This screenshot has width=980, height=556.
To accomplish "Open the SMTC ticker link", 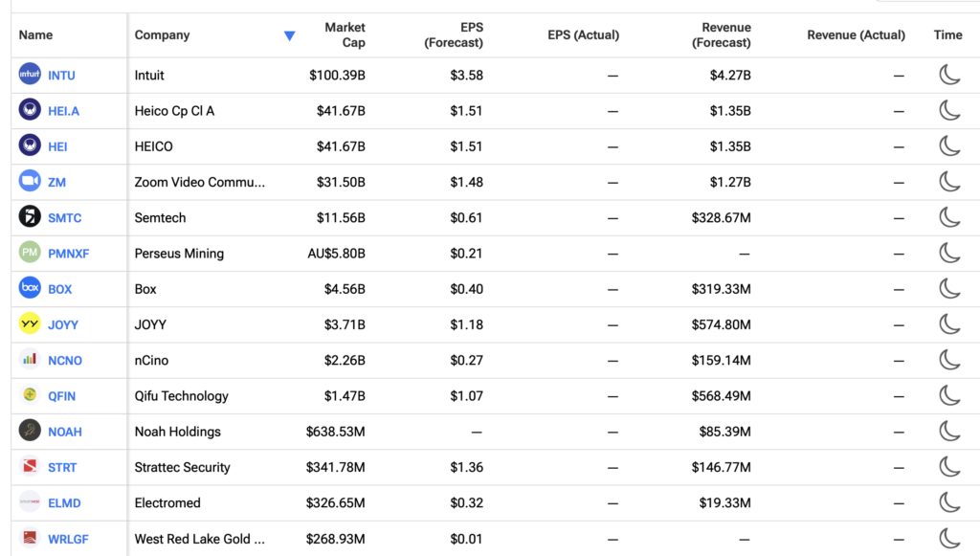I will (64, 218).
